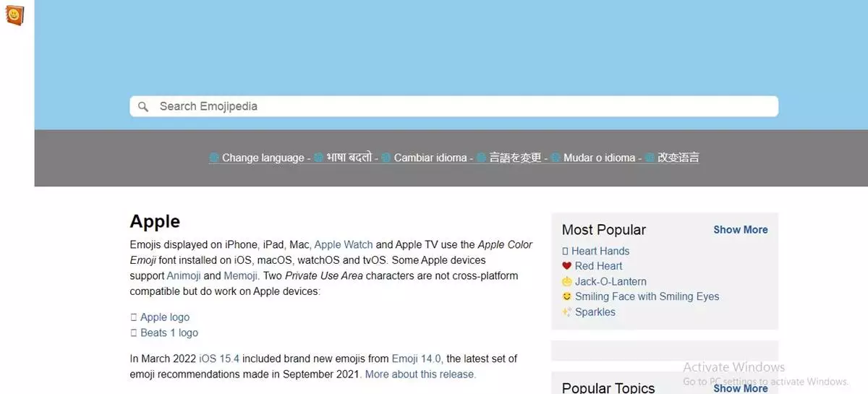Viewport: 868px width, 394px height.
Task: Open the Change language link
Action: [263, 158]
